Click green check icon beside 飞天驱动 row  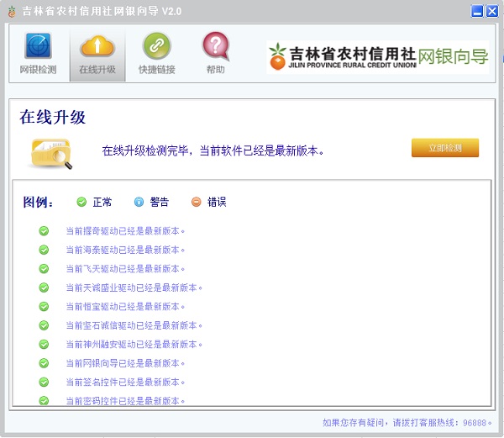pos(44,268)
